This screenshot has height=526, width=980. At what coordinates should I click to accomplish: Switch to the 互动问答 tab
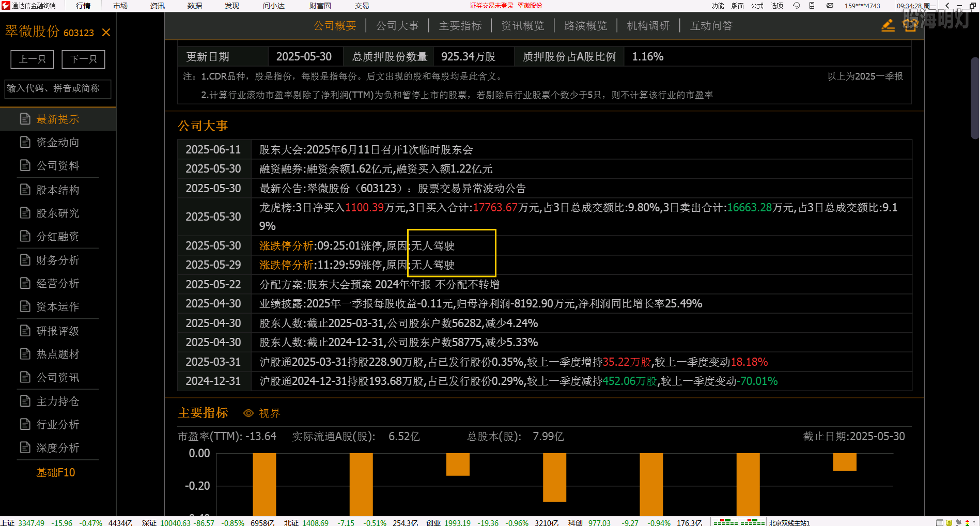(x=711, y=26)
